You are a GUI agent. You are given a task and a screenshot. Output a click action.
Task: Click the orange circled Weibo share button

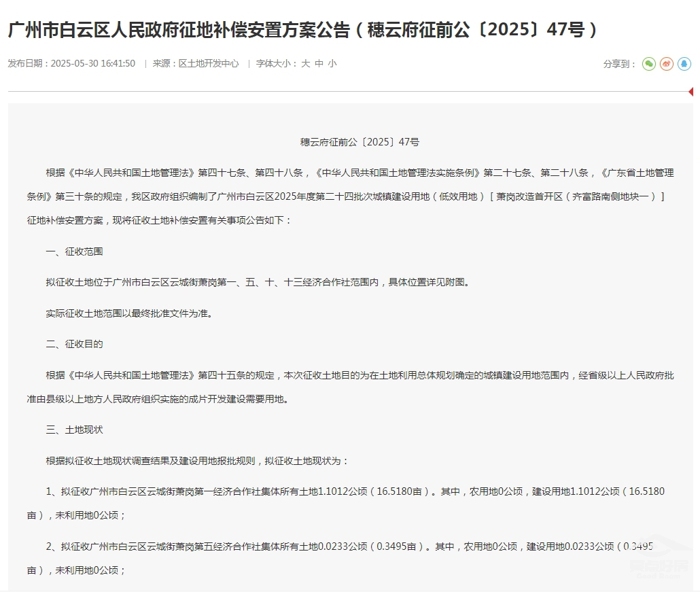tap(666, 64)
